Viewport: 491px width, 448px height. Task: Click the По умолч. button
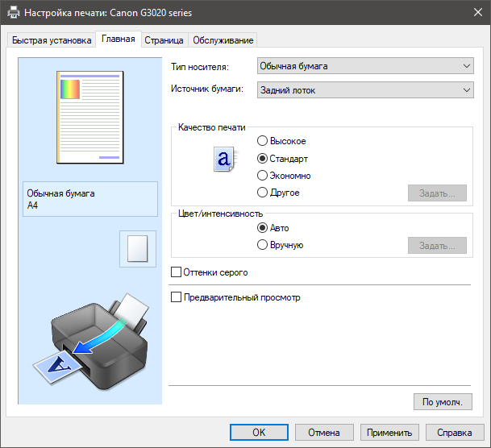pos(443,402)
